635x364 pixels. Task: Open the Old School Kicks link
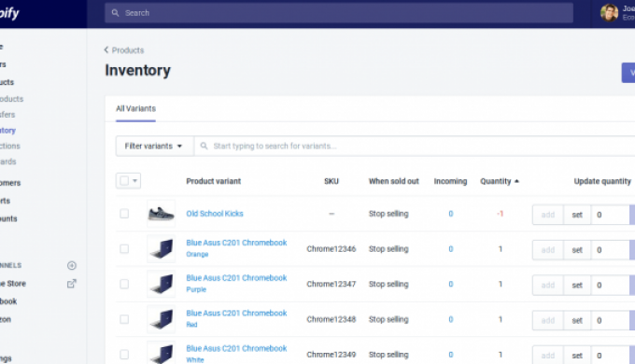click(215, 214)
